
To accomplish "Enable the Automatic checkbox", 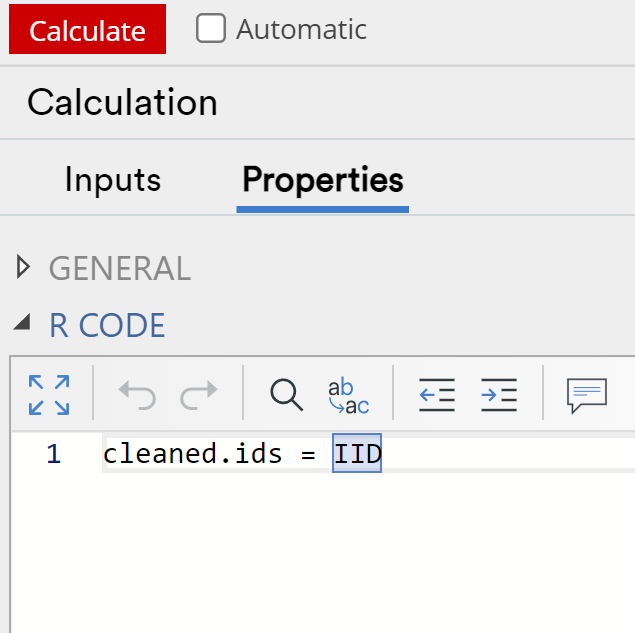I will 211,28.
